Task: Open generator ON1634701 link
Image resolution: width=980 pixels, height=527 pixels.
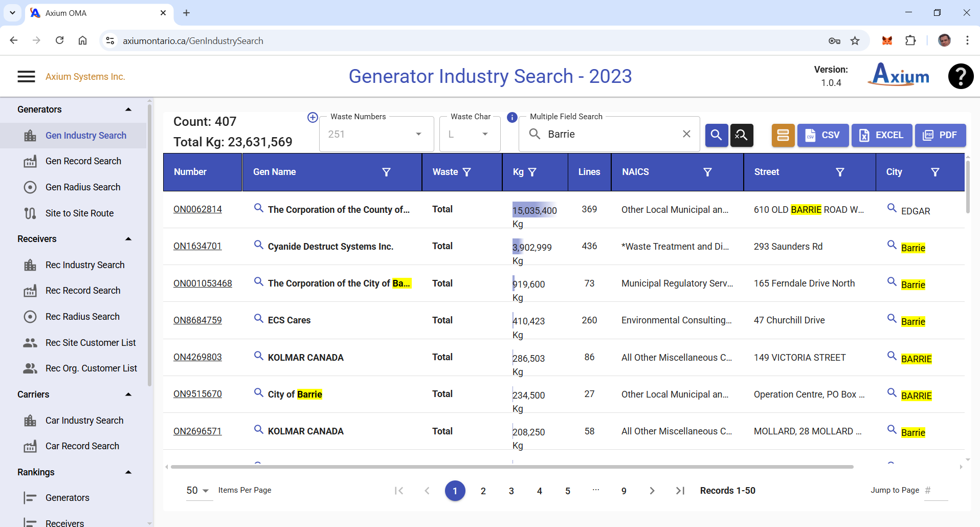Action: [x=197, y=246]
